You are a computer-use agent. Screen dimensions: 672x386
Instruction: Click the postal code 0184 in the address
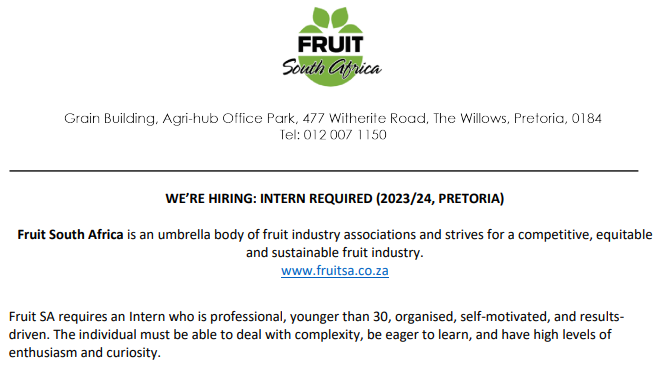click(587, 118)
